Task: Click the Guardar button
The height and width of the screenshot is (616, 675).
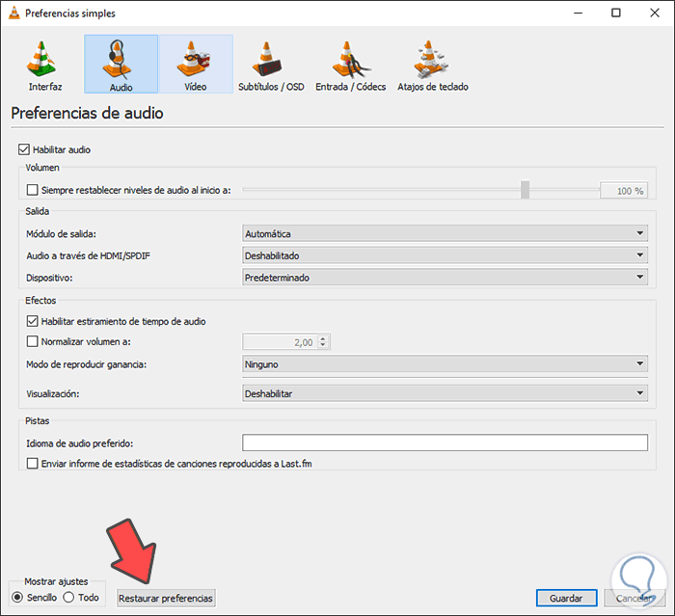Action: (x=566, y=599)
